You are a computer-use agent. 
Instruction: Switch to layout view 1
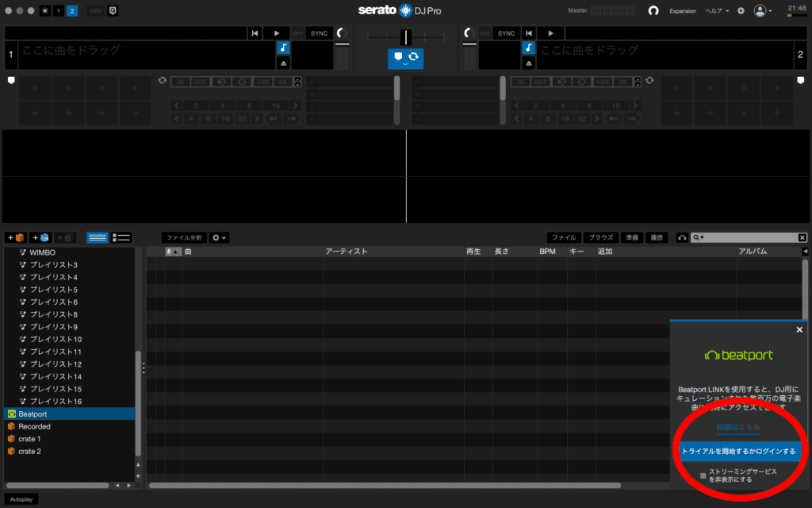tap(59, 10)
